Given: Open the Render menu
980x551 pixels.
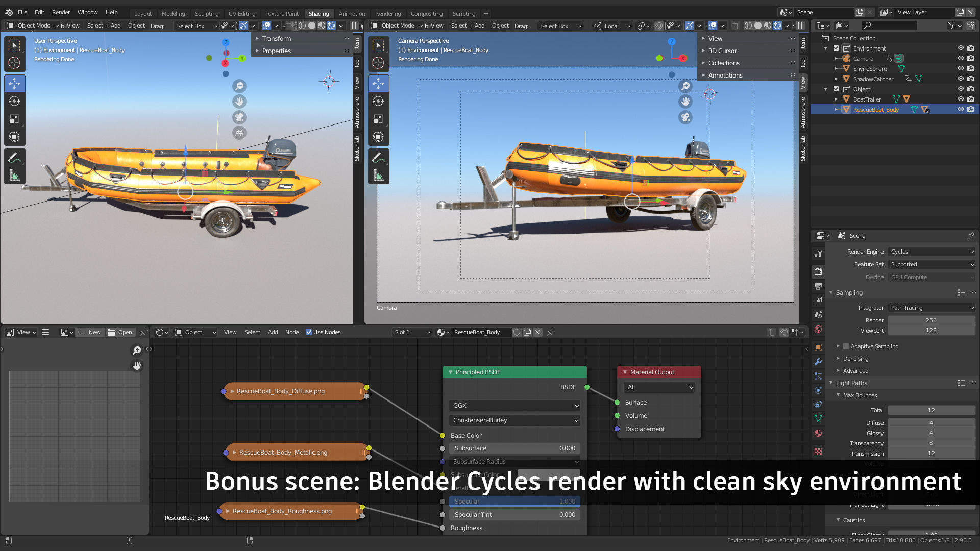Looking at the screenshot, I should [x=61, y=12].
